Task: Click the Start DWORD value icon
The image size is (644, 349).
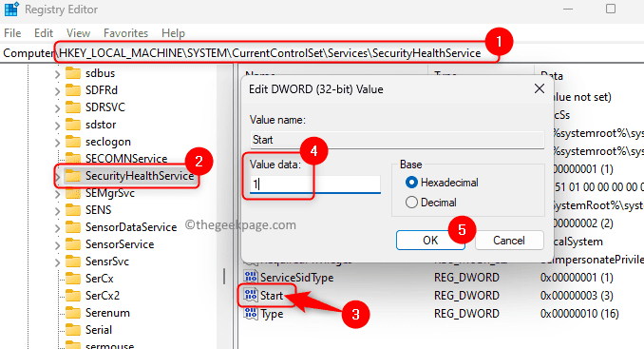Action: click(x=251, y=295)
